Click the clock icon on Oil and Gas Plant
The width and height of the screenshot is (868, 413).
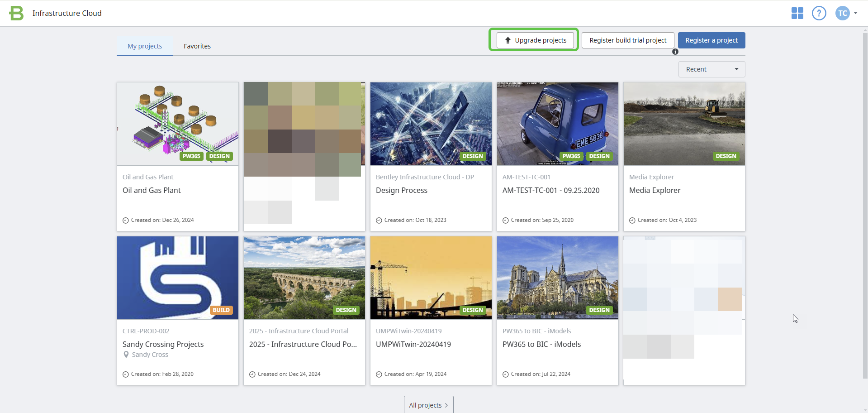coord(126,221)
